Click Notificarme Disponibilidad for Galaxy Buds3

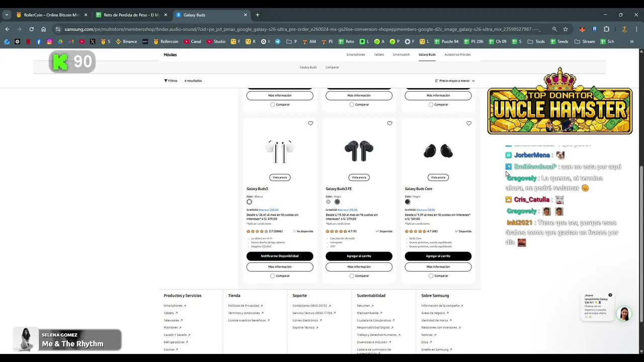[280, 256]
